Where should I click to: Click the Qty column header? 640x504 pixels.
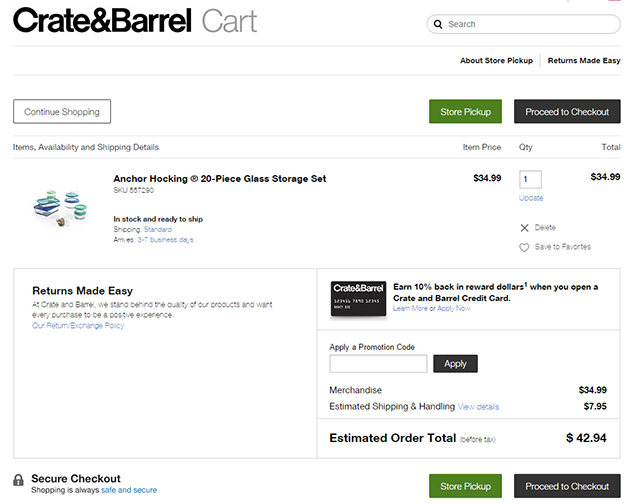click(x=526, y=147)
